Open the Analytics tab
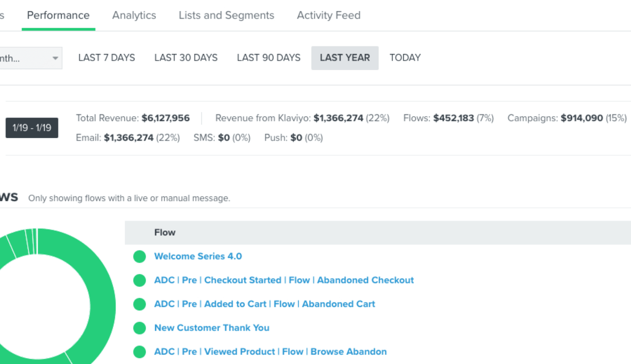Viewport: 631px width, 364px height. point(134,15)
